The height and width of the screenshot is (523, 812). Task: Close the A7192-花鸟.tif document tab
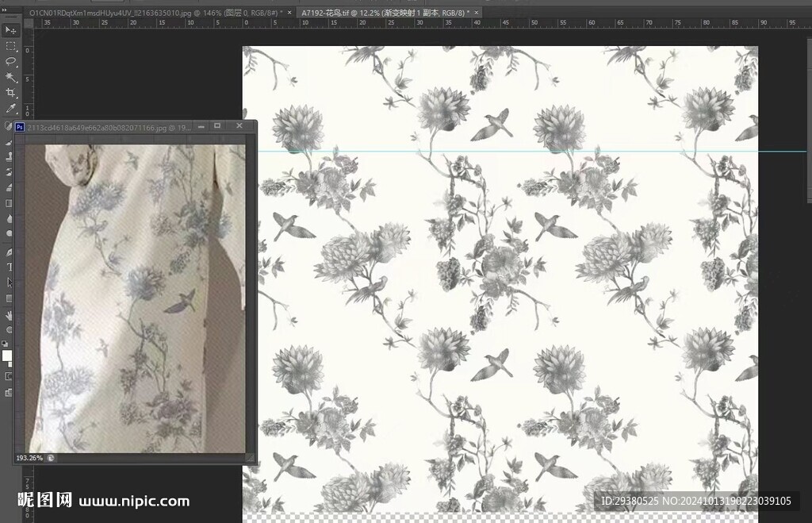click(477, 13)
